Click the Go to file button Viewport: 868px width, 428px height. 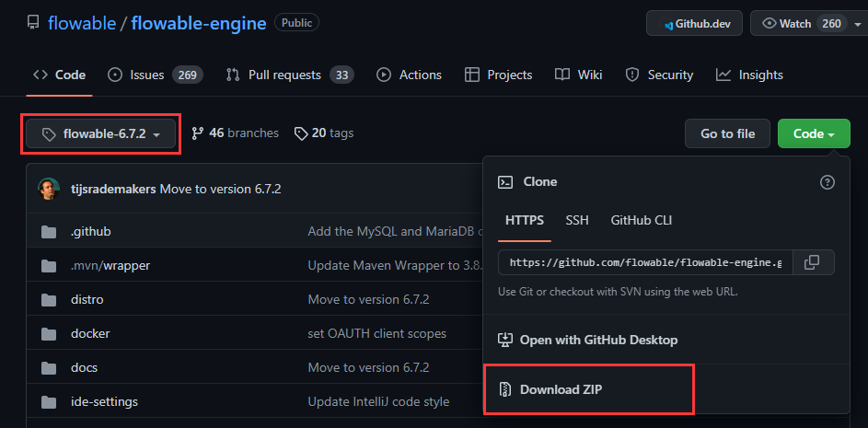[x=727, y=133]
